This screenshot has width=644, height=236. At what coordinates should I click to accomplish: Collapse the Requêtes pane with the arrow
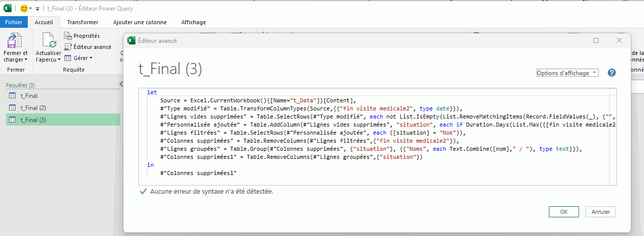point(121,84)
